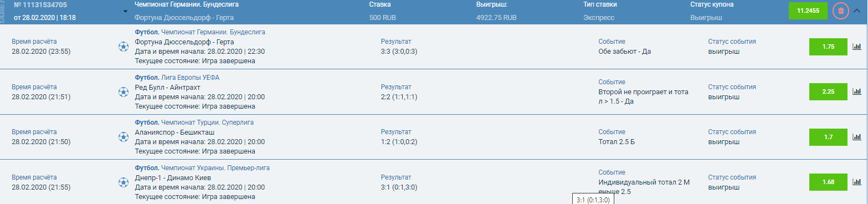Click the football icon beside Ред Булл - Айнтрахт
868x204 pixels.
(x=123, y=91)
